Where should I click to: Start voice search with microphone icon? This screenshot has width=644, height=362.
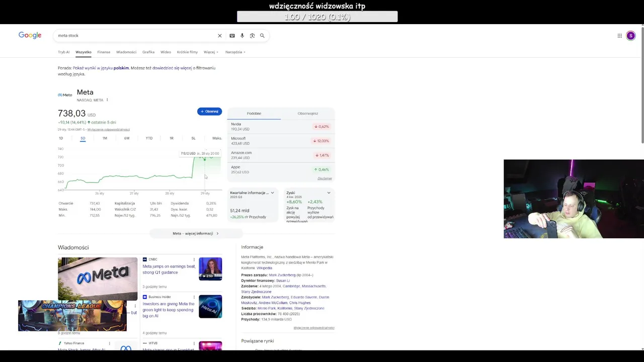pyautogui.click(x=242, y=36)
